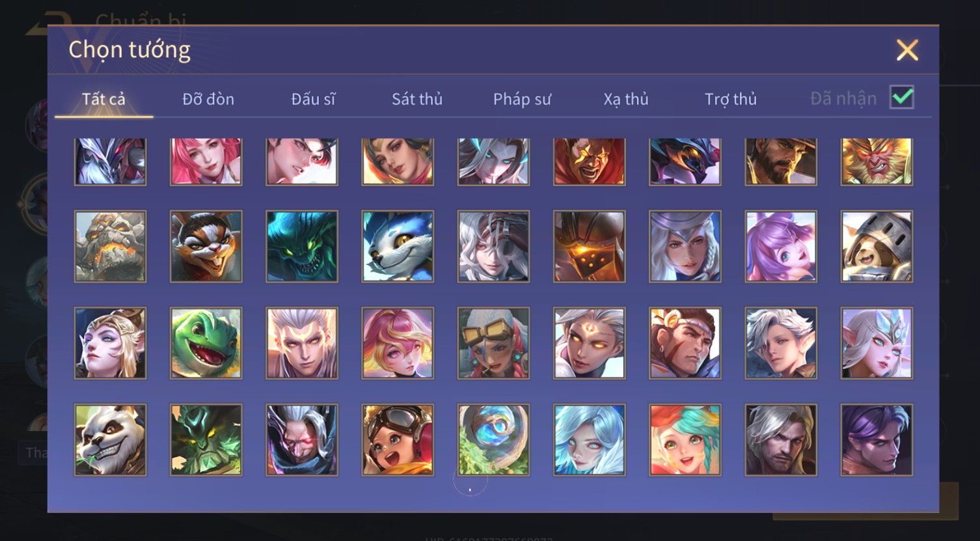The width and height of the screenshot is (980, 541).
Task: Pick the girl with aviator goggles hero
Action: point(398,440)
